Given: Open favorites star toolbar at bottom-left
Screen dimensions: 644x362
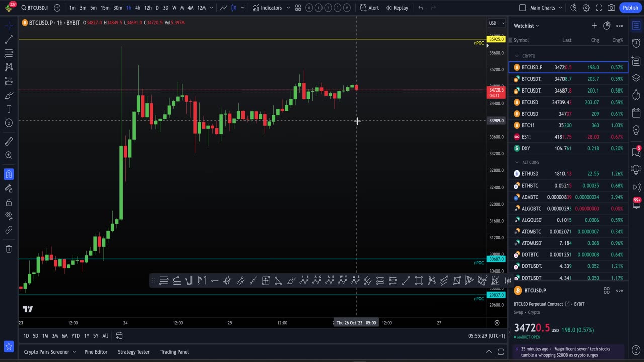Looking at the screenshot, I should [x=9, y=346].
